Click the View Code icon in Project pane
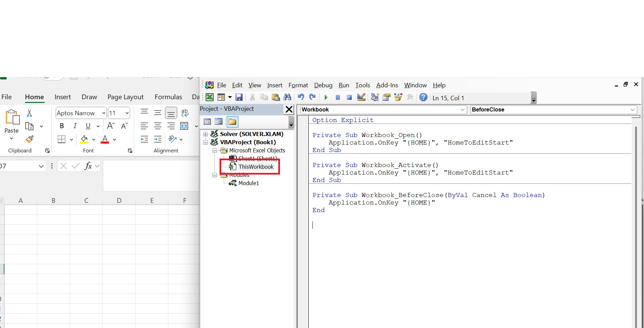The width and height of the screenshot is (644, 328). pos(207,122)
